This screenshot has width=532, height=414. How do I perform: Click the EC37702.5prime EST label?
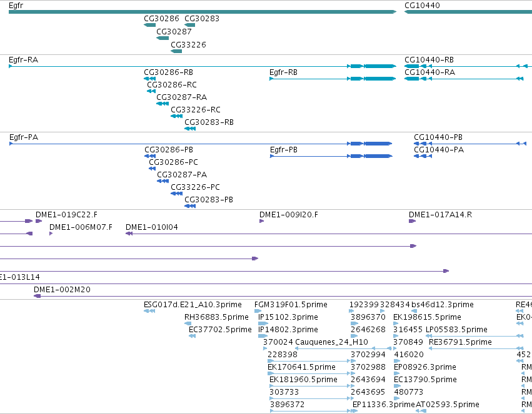point(221,330)
